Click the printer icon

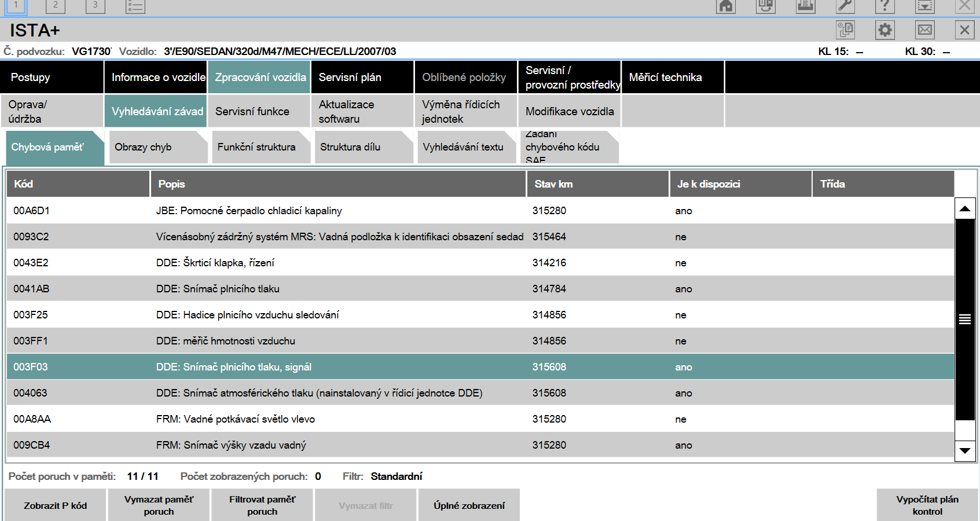805,6
